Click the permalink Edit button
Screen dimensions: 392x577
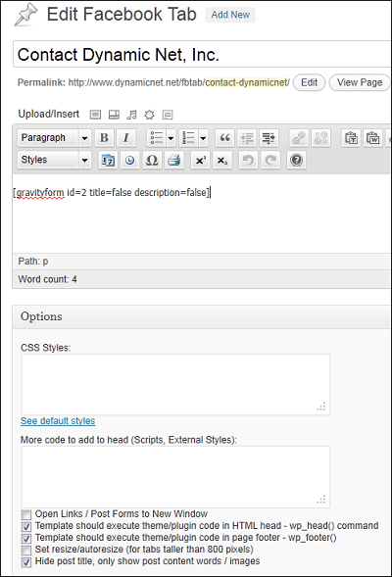[309, 82]
